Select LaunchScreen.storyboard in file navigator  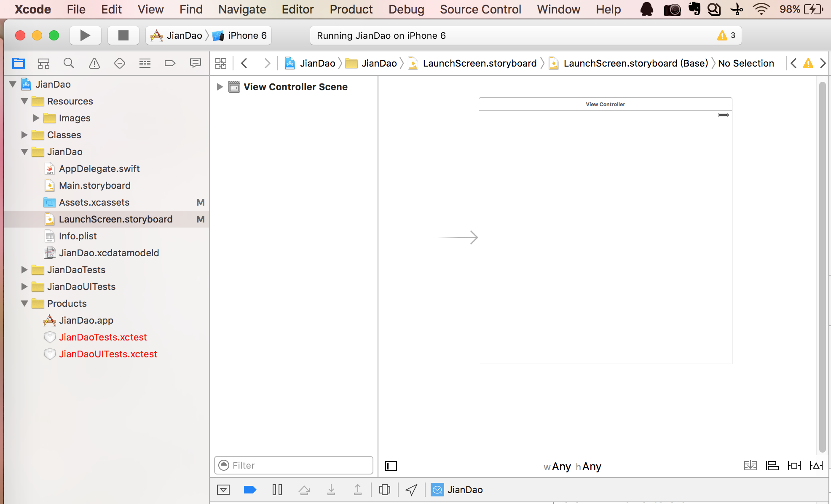coord(115,219)
